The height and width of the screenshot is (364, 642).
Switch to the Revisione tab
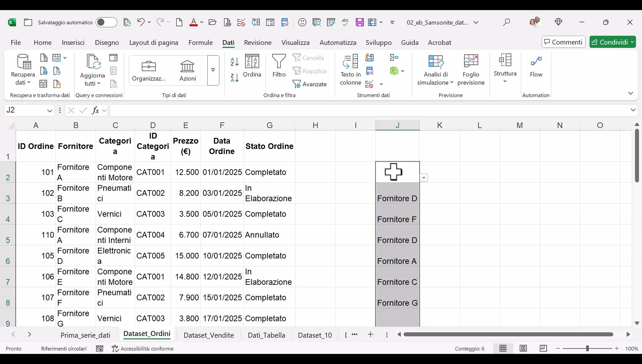[258, 42]
